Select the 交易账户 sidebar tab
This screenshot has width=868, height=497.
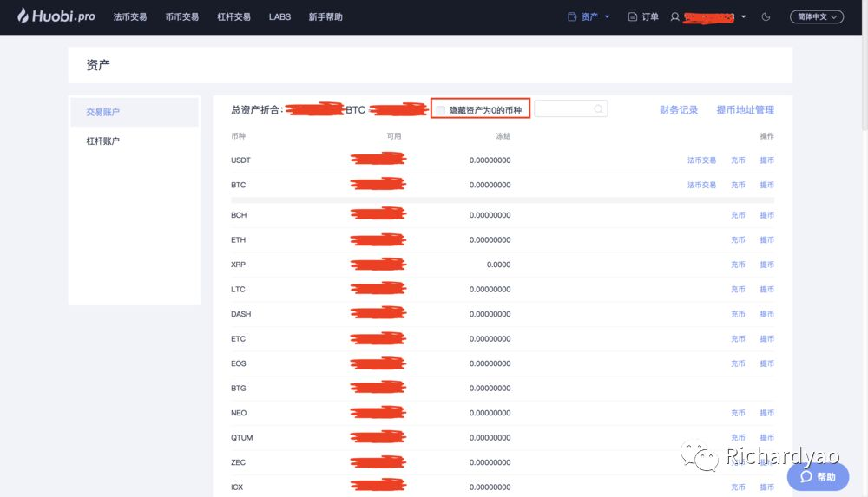[x=103, y=112]
